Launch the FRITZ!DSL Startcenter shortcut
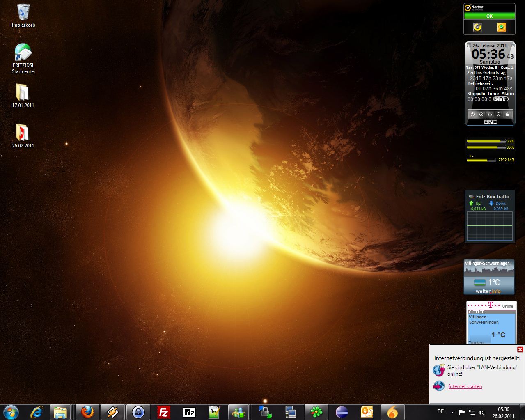Screen dimensions: 525x420 [23, 53]
